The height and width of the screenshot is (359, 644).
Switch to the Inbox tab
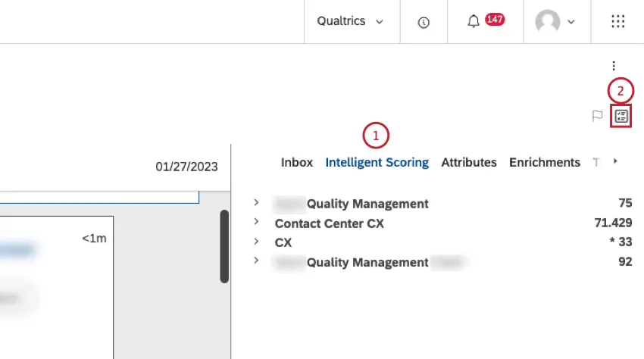(296, 162)
